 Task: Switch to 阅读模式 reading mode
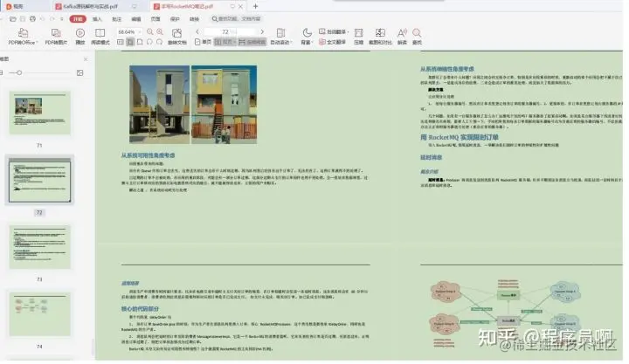(100, 36)
